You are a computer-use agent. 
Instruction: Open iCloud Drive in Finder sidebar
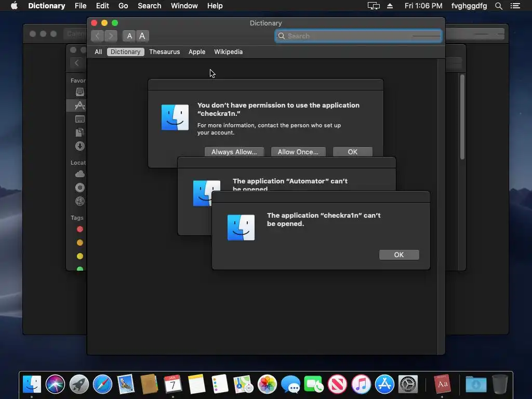[79, 174]
